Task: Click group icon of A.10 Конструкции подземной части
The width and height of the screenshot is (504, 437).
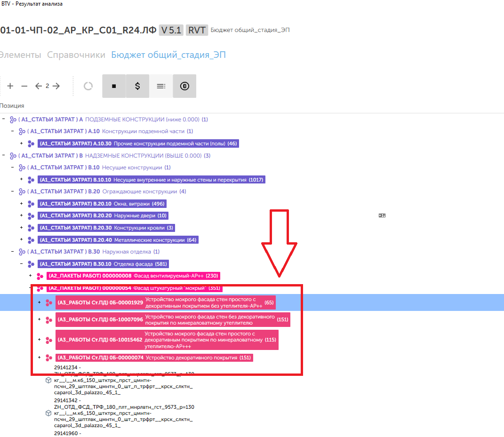Action: pyautogui.click(x=22, y=131)
